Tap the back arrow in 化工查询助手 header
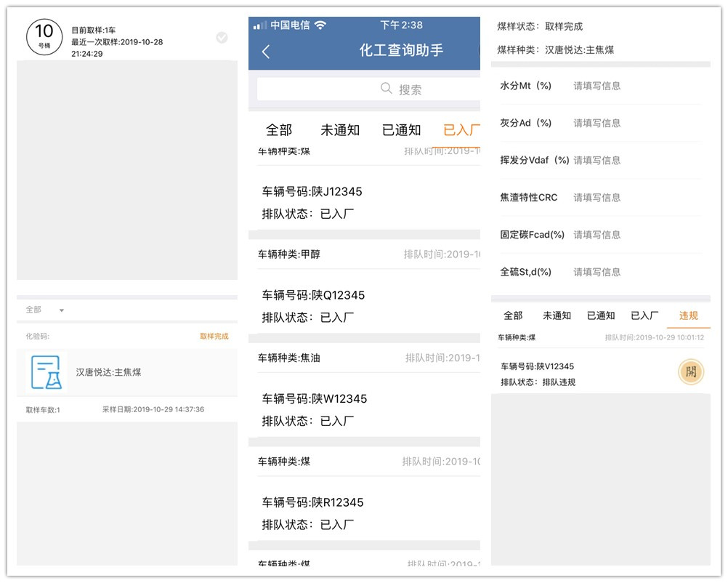 coord(266,52)
